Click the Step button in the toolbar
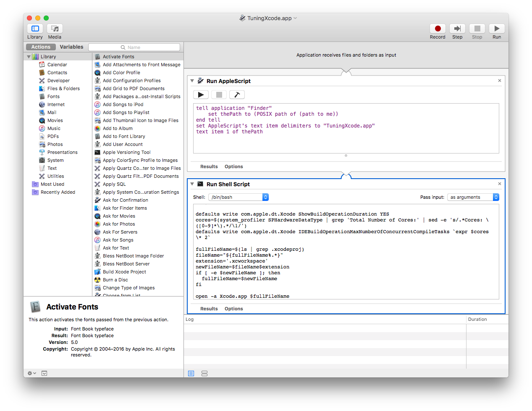 click(x=457, y=29)
